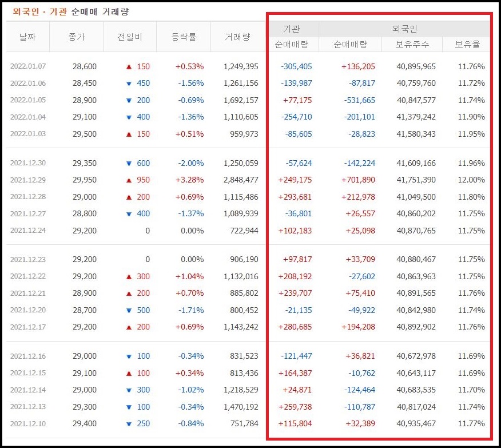
Task: Select the 2021.12.28 date cell
Action: point(28,196)
